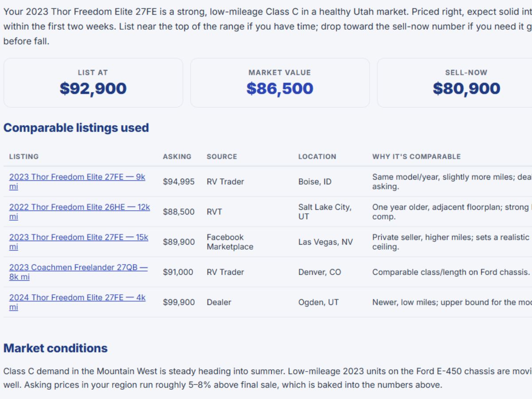
Task: Click the LISTING column header
Action: (24, 156)
